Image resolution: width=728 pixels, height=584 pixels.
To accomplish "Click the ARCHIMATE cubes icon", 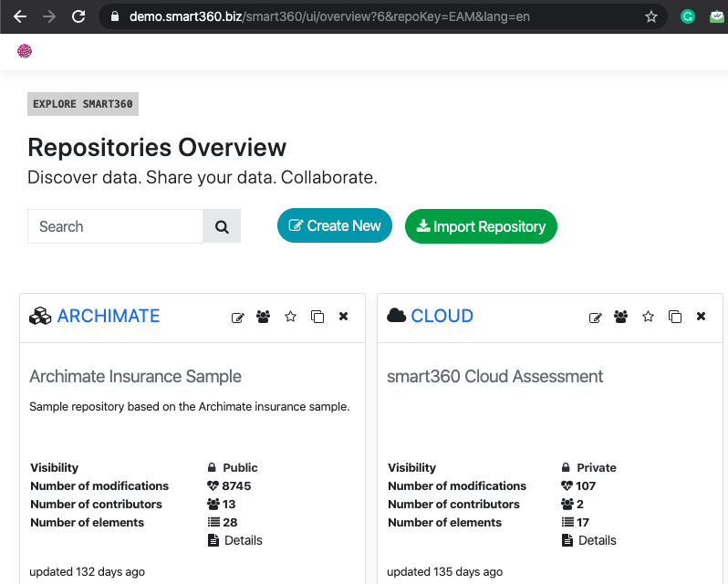I will click(40, 316).
